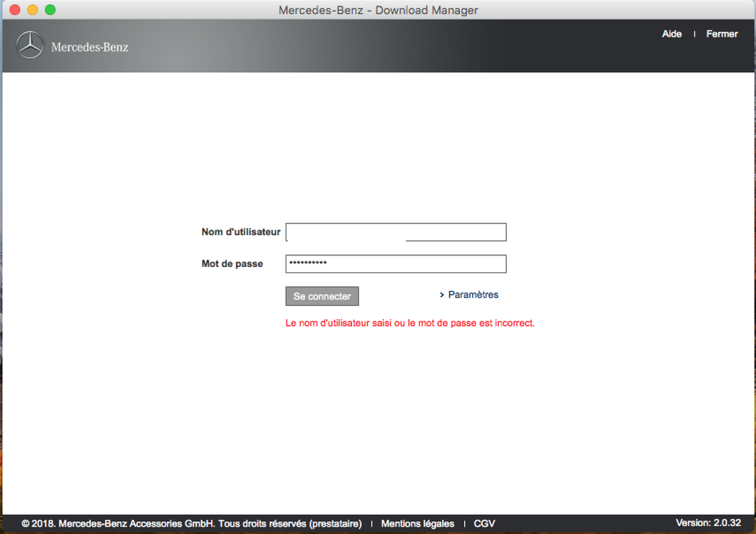Click the Se connecter button
Screen dimensions: 756x534
322,296
